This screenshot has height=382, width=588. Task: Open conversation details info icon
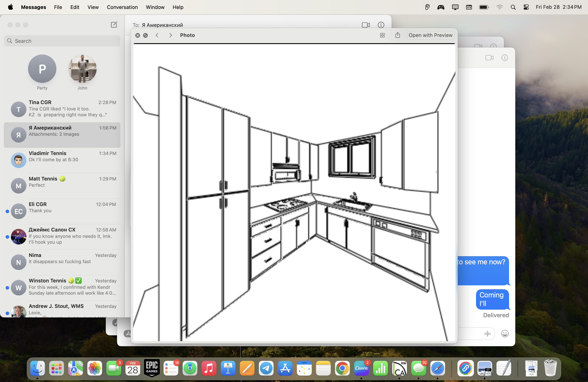pos(381,25)
